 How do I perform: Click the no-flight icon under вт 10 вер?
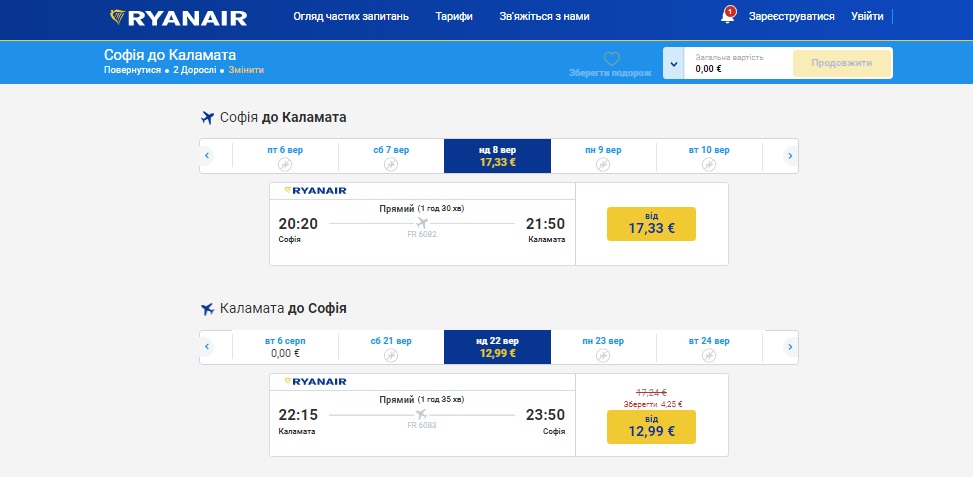709,164
